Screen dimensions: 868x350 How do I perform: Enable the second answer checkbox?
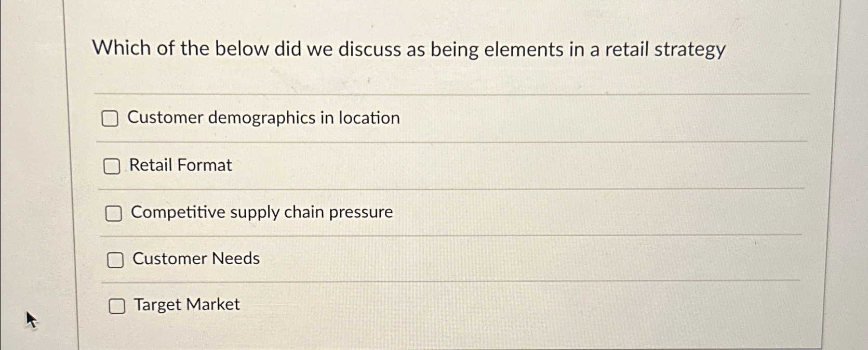click(112, 166)
